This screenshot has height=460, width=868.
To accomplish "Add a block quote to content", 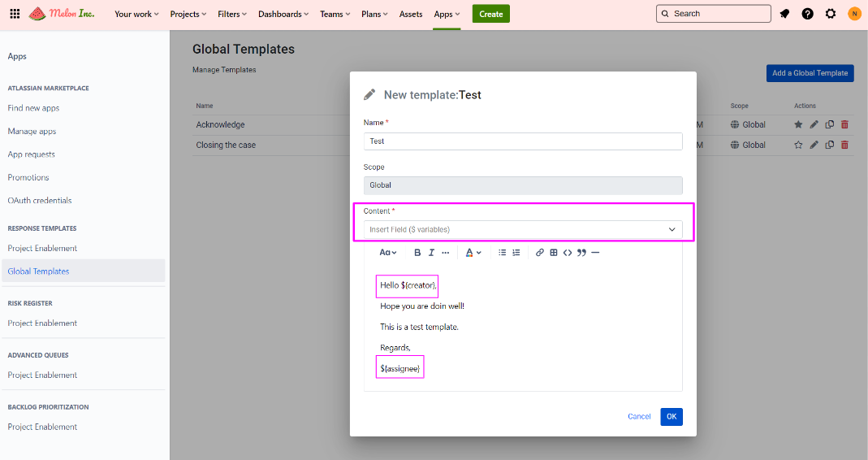I will [x=581, y=253].
